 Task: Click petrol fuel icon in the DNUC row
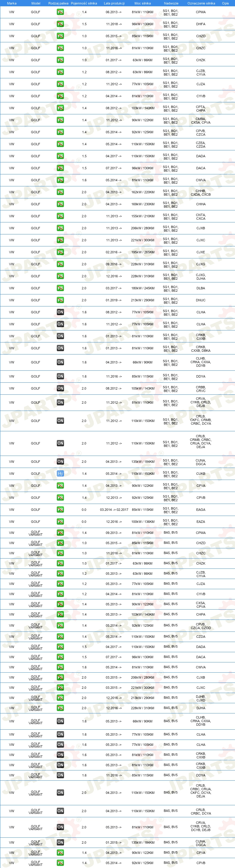point(60,300)
